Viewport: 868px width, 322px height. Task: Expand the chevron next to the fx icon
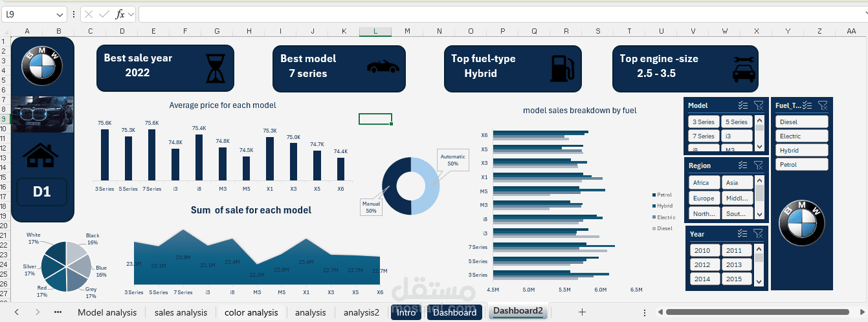point(131,14)
